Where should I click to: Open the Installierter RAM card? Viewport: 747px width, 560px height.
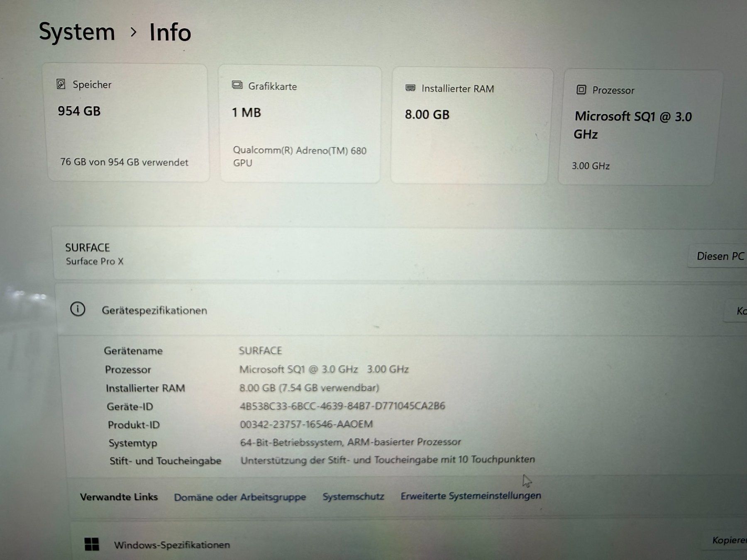click(471, 126)
